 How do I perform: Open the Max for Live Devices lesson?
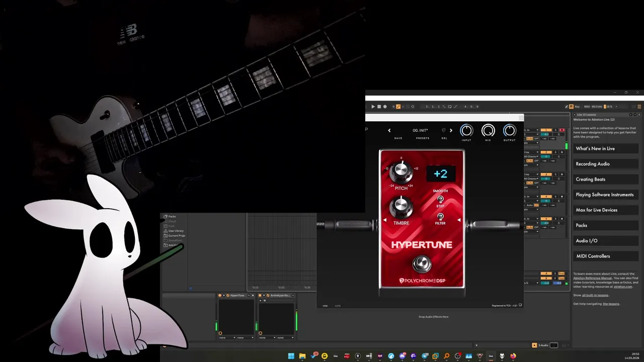(606, 210)
